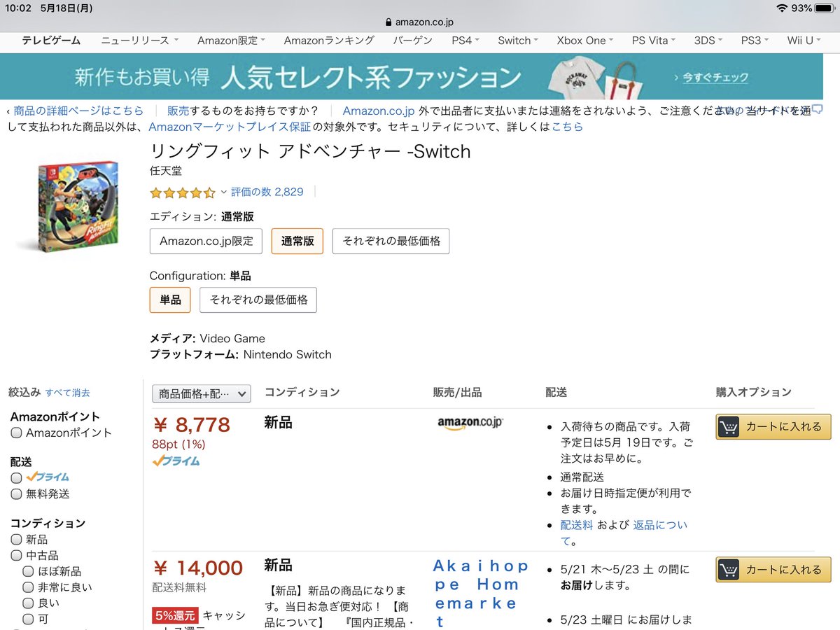Check the 可 condition checkbox
840x630 pixels.
coord(29,619)
